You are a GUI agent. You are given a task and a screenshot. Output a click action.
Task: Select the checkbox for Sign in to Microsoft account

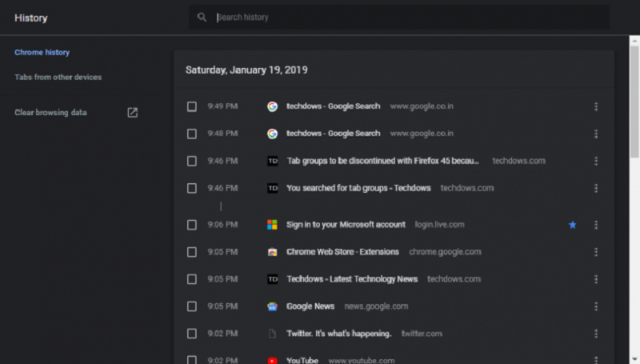coord(192,225)
